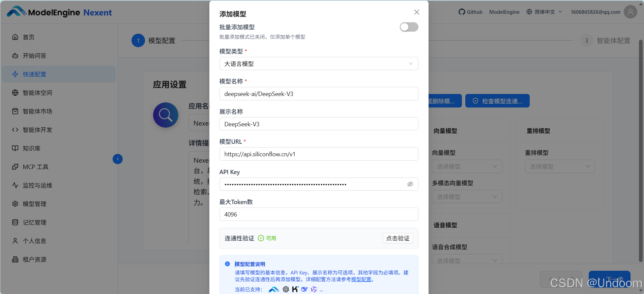Click the OpenAI provider icon
Image resolution: width=644 pixels, height=294 pixels.
(x=286, y=289)
